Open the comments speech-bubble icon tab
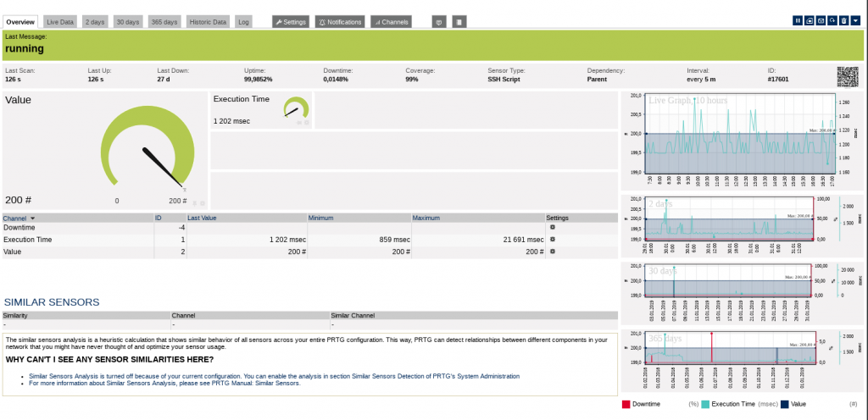This screenshot has width=868, height=420. (439, 21)
